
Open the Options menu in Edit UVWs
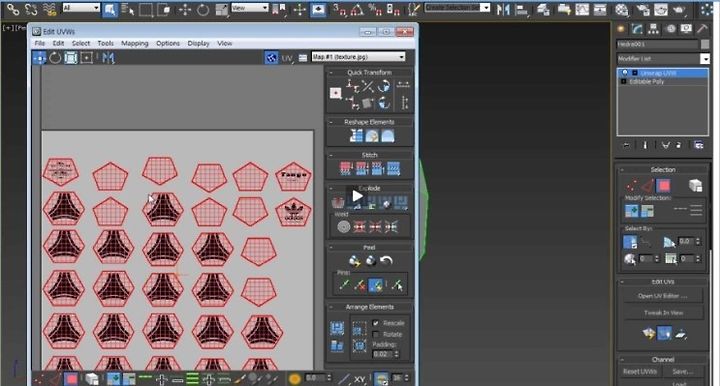[168, 43]
